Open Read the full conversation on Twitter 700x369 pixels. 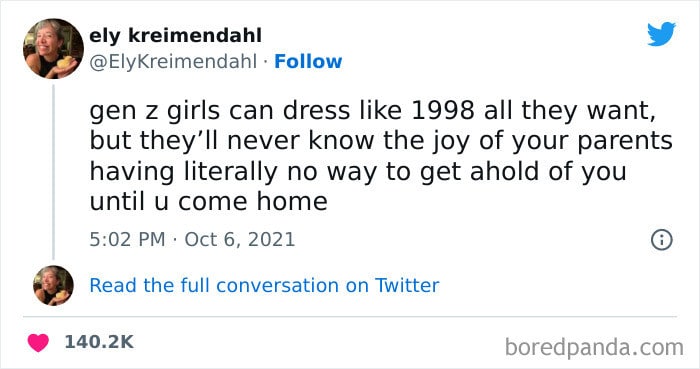tap(264, 286)
